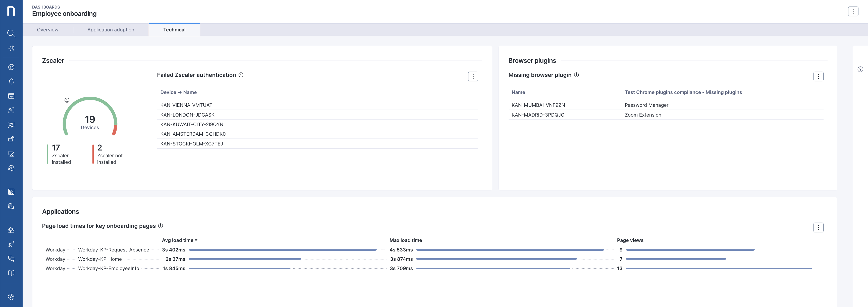Click the rocket icon in sidebar

click(x=11, y=244)
